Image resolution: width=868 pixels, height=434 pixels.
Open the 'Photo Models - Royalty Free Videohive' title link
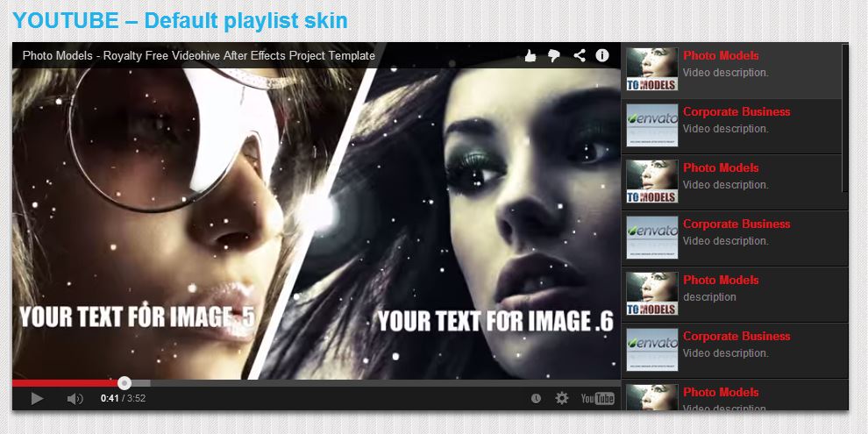click(x=199, y=55)
